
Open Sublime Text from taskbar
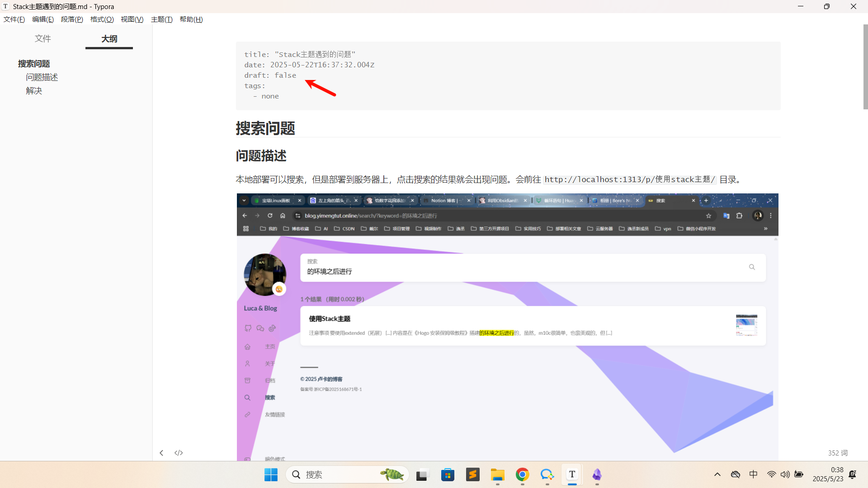pos(473,474)
